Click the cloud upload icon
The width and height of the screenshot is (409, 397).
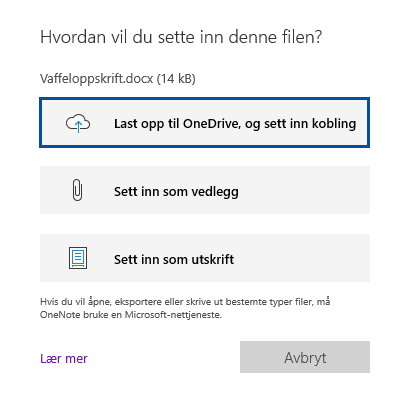(x=78, y=123)
